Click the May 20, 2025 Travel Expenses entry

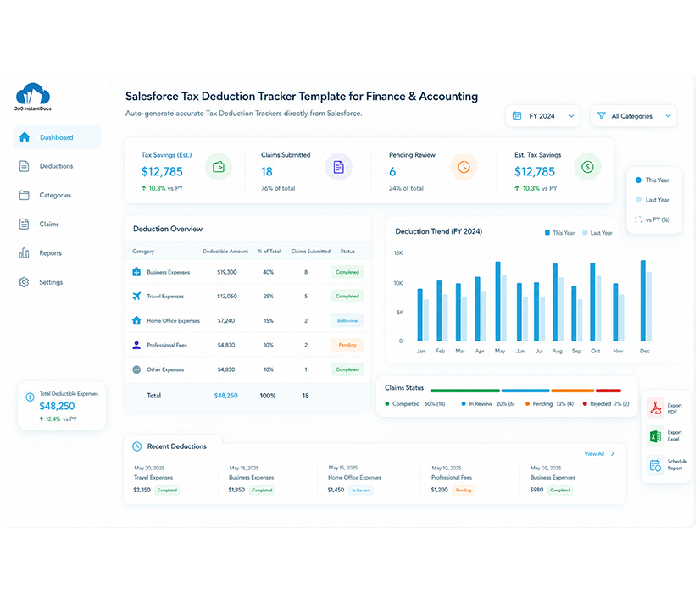coord(157,480)
